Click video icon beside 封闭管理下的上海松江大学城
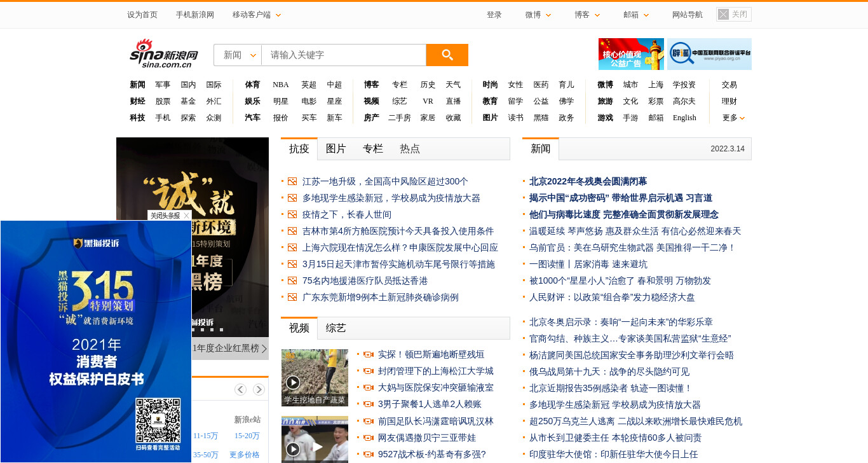868x463 pixels. pos(368,371)
